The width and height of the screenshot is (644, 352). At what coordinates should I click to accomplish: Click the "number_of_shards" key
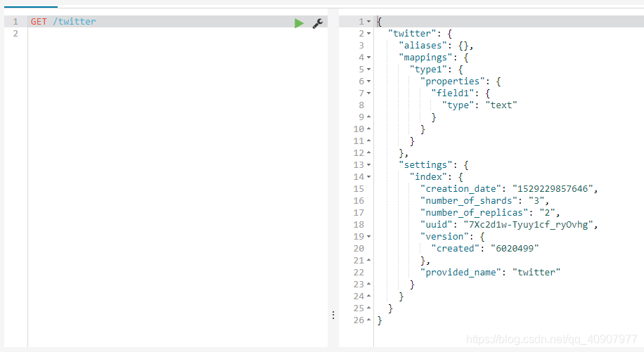(x=469, y=201)
